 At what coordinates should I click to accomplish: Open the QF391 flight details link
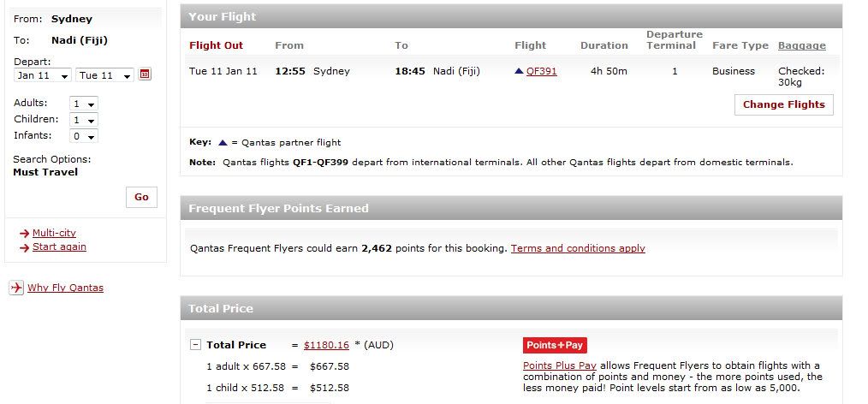(x=541, y=71)
